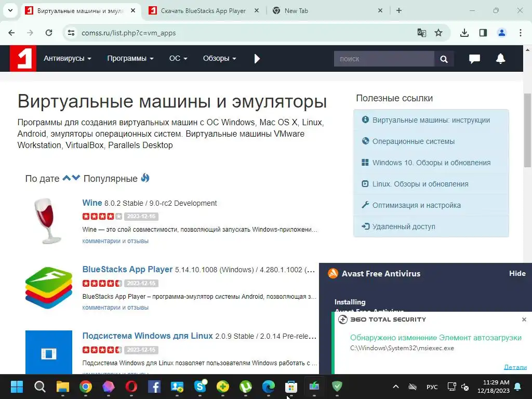Open Chrome downloads icon
The width and height of the screenshot is (532, 399).
464,33
